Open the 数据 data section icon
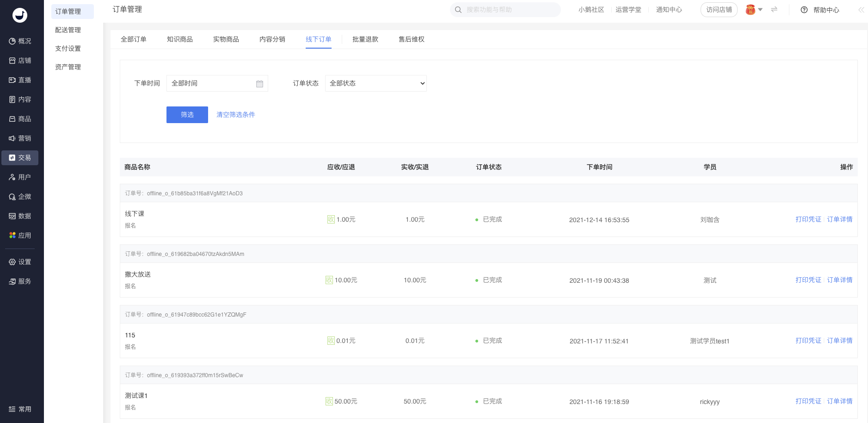This screenshot has width=868, height=423. (x=12, y=216)
